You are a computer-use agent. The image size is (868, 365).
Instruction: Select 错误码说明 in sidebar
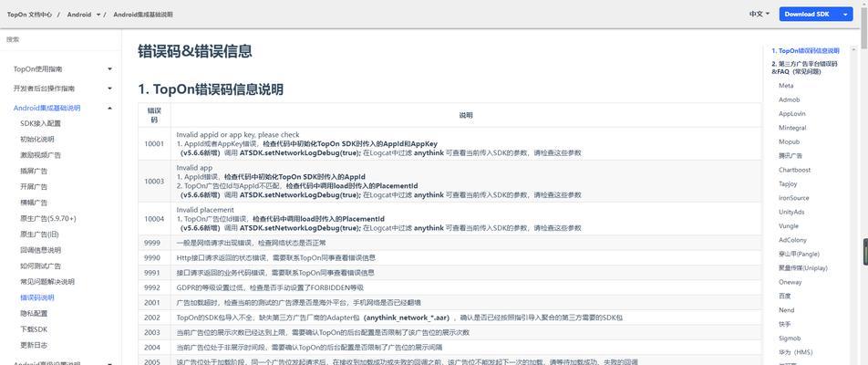click(x=37, y=297)
